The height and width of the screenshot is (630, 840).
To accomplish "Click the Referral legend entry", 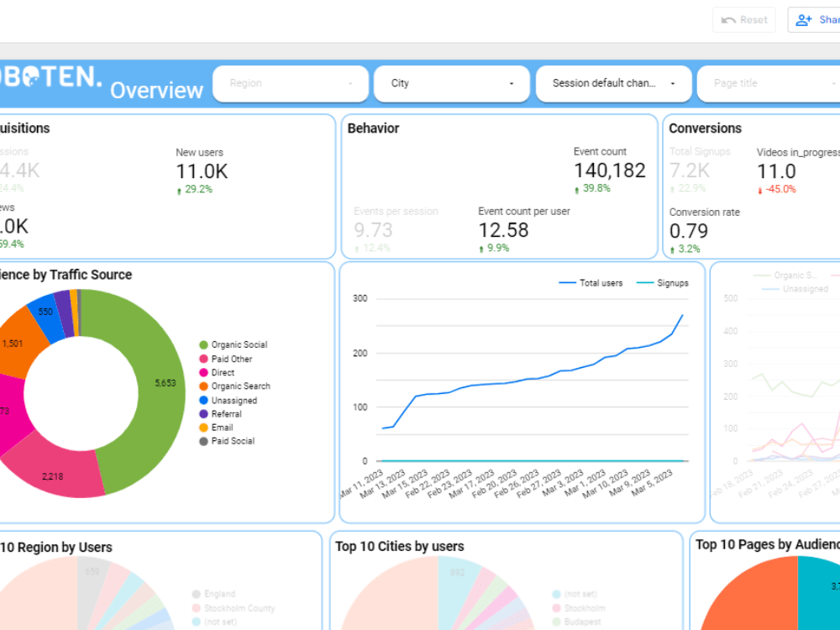I will click(x=220, y=414).
